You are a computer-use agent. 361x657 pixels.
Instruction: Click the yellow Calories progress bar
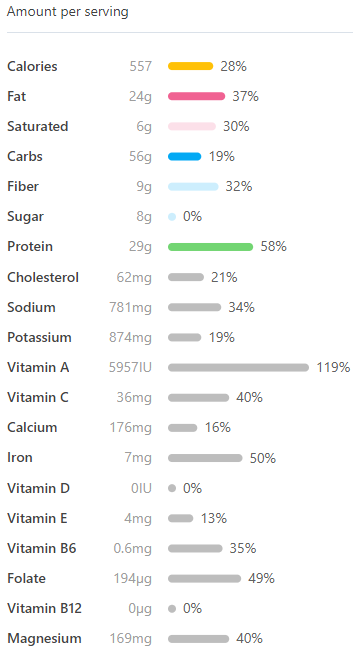pos(191,66)
